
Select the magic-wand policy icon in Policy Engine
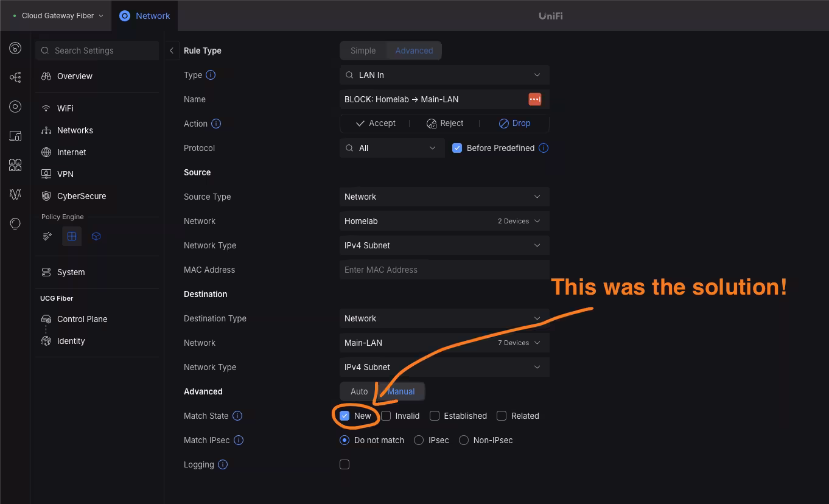click(47, 236)
